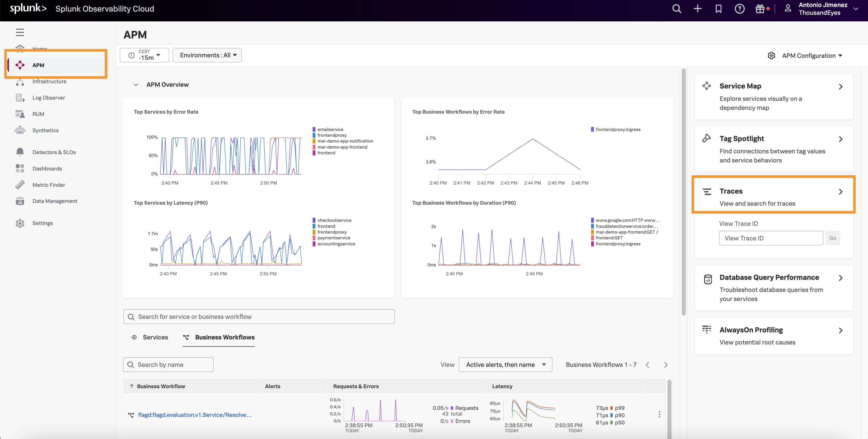Go to previous business workflows page

coord(647,365)
